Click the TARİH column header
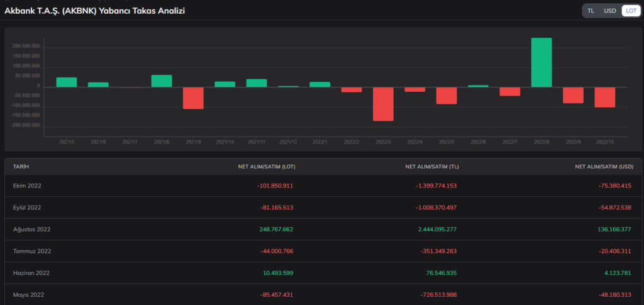The height and width of the screenshot is (305, 644). (21, 167)
